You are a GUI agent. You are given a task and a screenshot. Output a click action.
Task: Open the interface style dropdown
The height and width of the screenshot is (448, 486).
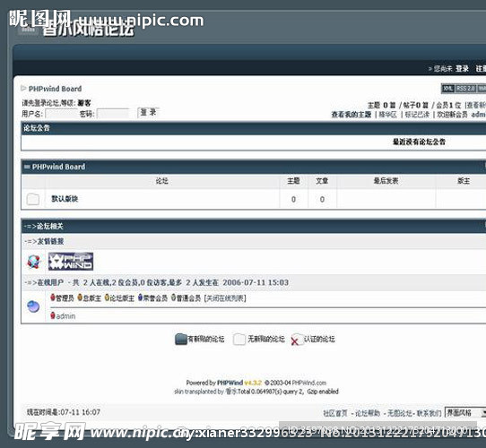click(x=464, y=413)
